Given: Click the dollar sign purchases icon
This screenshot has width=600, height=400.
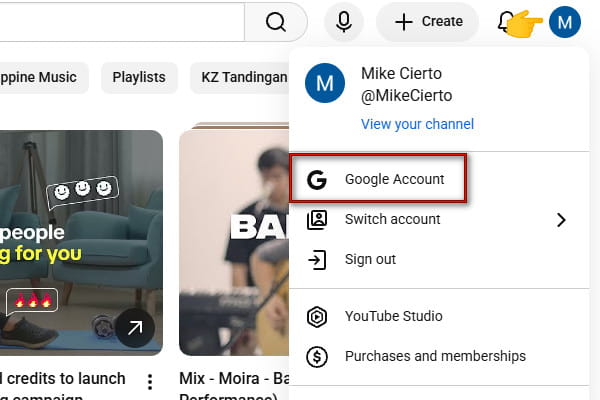Looking at the screenshot, I should [317, 357].
